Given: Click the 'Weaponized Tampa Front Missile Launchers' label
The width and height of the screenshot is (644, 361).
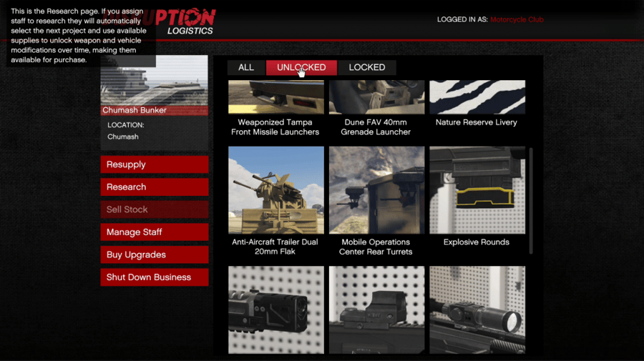Looking at the screenshot, I should tap(275, 127).
